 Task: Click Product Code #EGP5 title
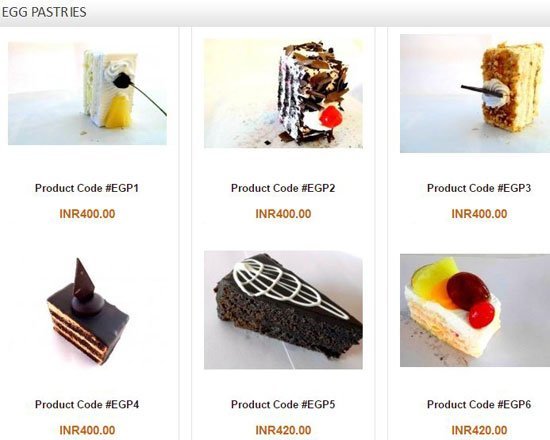coord(283,405)
